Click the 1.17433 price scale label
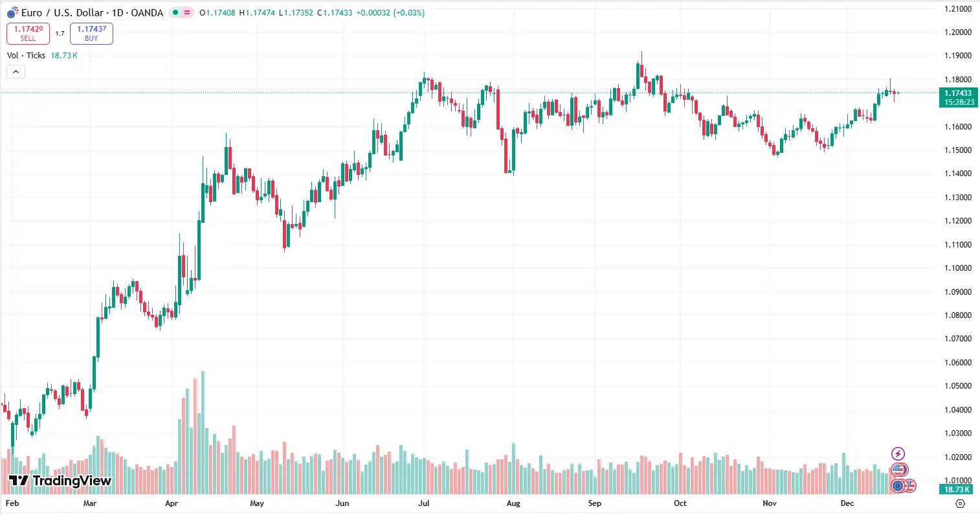Viewport: 980px width, 515px height. [959, 93]
